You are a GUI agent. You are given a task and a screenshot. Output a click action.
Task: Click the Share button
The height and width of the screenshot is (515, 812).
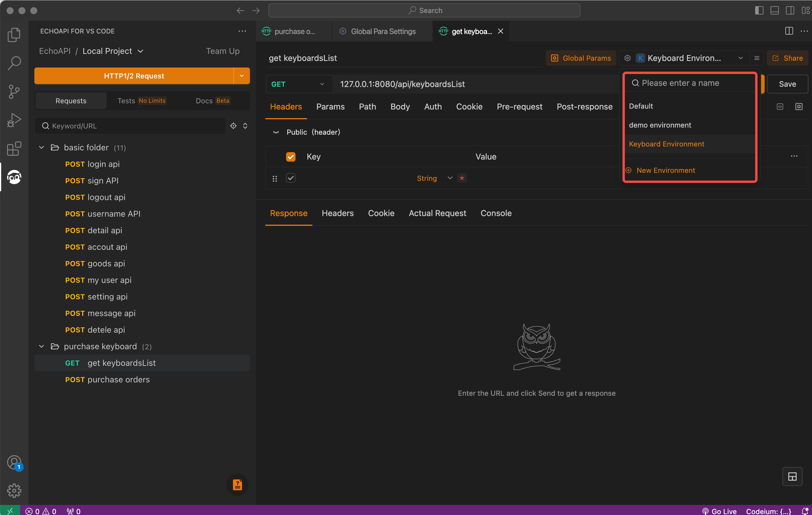click(x=787, y=58)
